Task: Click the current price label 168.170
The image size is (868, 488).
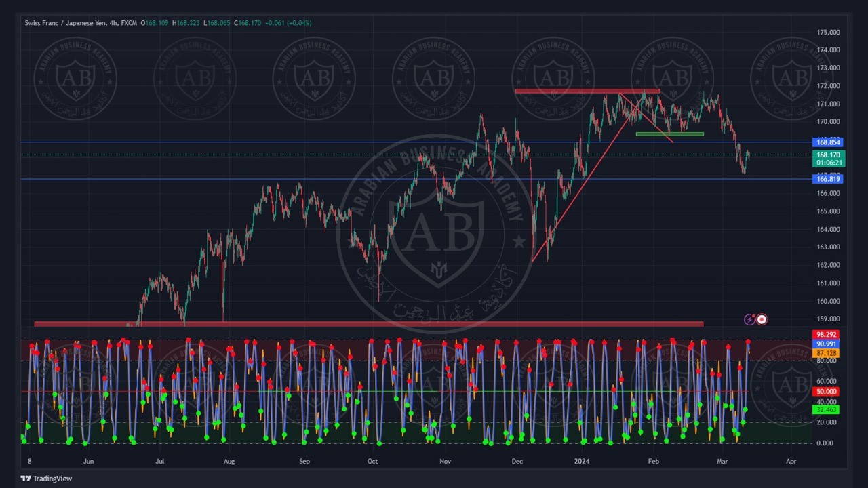Action: tap(828, 155)
